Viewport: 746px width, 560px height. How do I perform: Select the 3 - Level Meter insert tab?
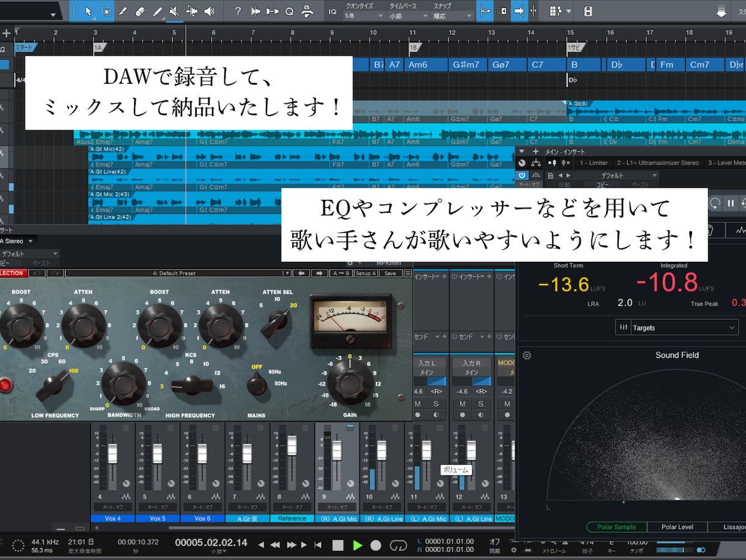pyautogui.click(x=726, y=163)
